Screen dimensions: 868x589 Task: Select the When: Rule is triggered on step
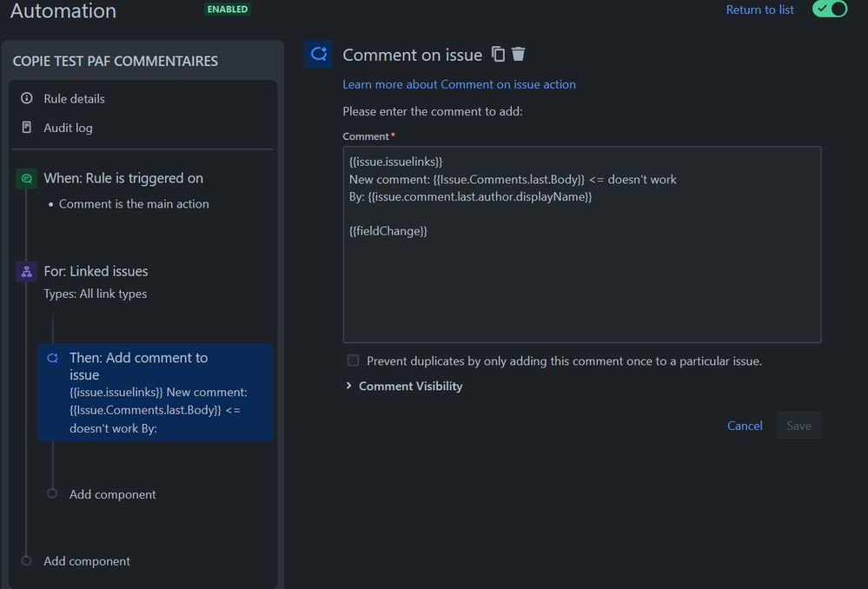click(123, 178)
